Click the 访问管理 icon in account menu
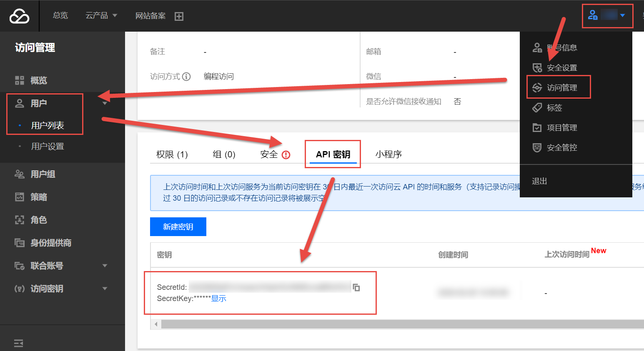Image resolution: width=644 pixels, height=351 pixels. tap(537, 87)
